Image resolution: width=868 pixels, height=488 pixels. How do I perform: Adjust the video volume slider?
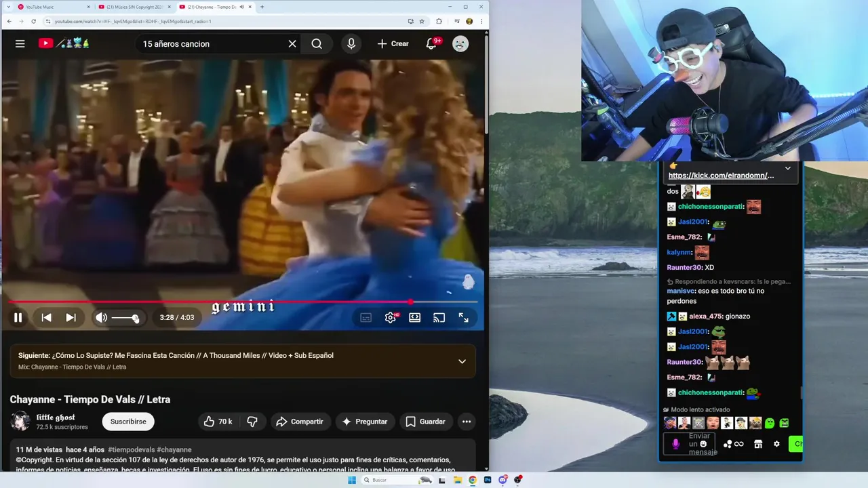(x=125, y=318)
